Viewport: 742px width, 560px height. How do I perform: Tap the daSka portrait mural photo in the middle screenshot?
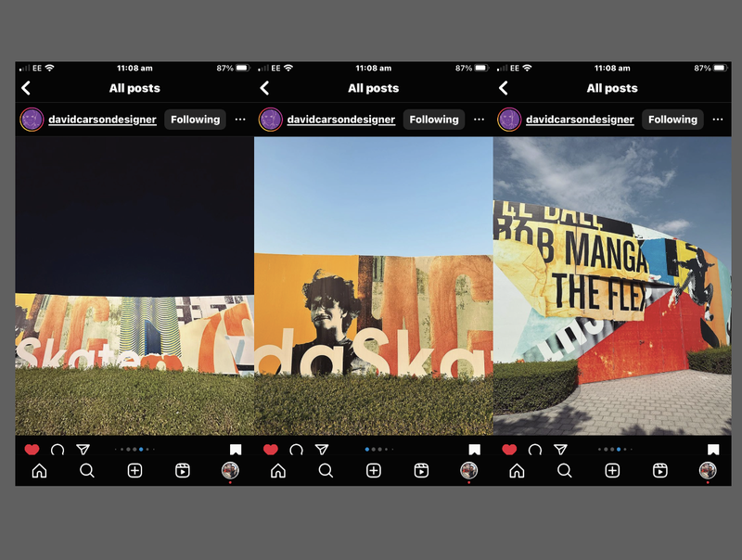point(374,286)
